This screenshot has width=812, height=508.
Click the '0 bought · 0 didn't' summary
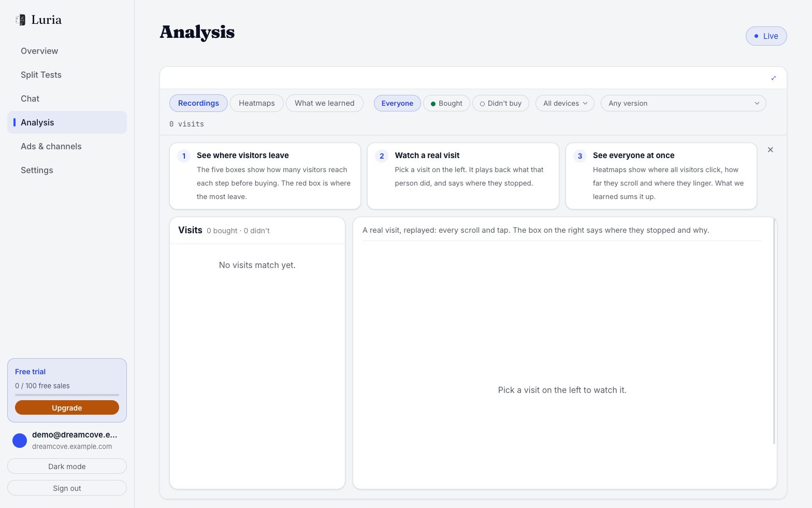coord(238,231)
